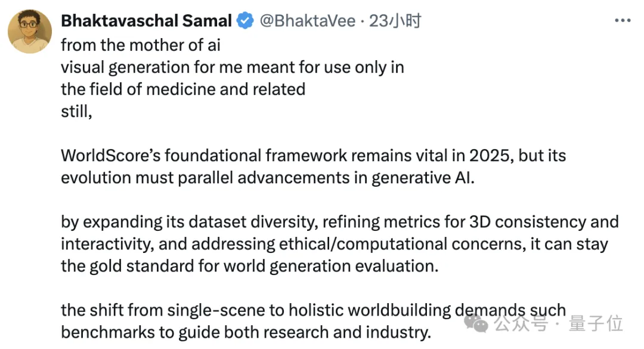The width and height of the screenshot is (644, 349).
Task: Click the line starting "visual generation for me"
Action: point(233,67)
